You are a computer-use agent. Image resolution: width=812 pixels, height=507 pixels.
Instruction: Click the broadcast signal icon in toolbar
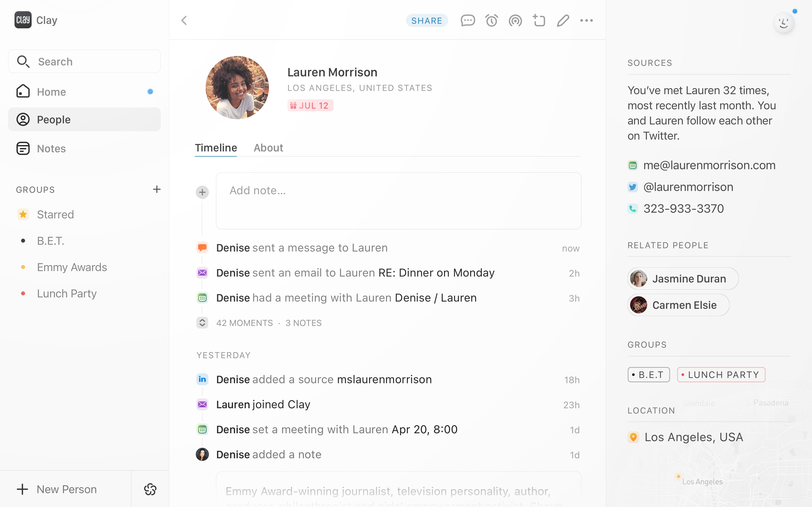[515, 20]
